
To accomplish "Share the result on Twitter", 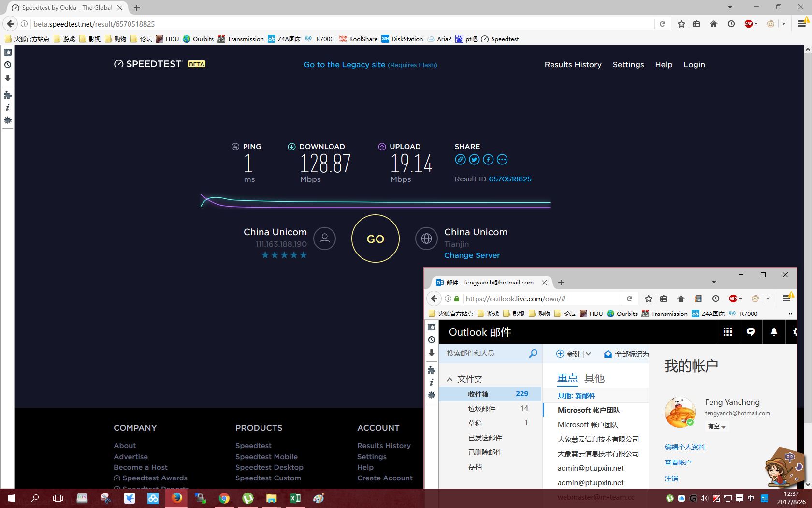I will click(474, 160).
